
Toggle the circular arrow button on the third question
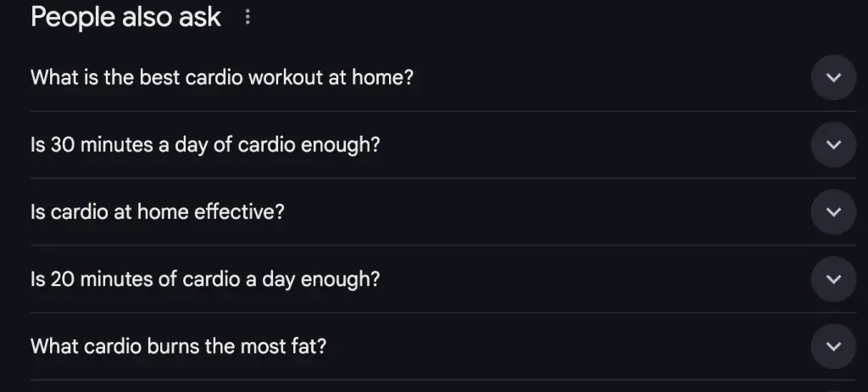834,212
